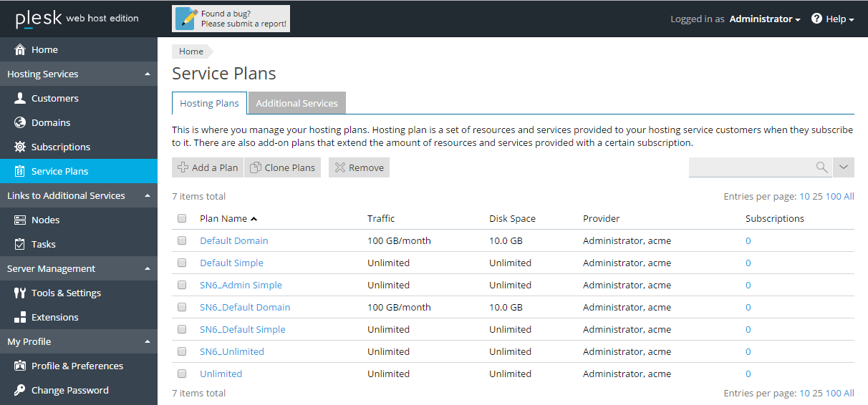The image size is (868, 405).
Task: Open the SN6_Admin Simple plan link
Action: click(x=241, y=285)
